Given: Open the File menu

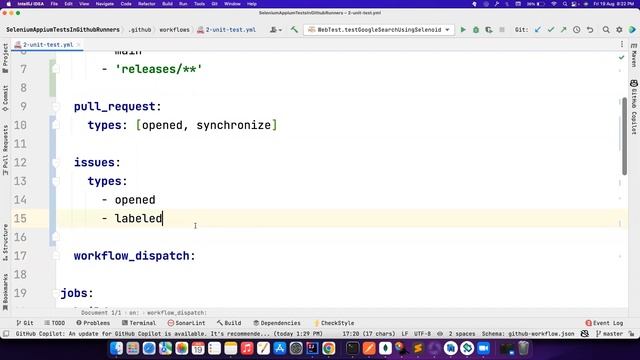Looking at the screenshot, I should (54, 4).
